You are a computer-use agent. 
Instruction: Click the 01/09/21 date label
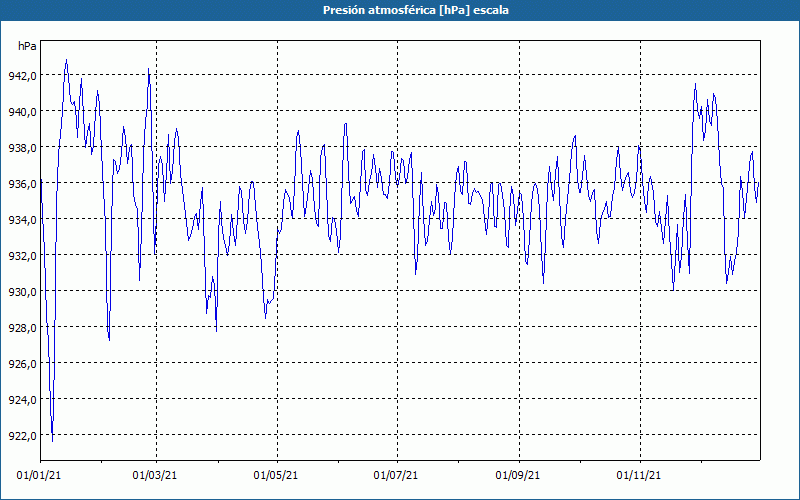(x=518, y=476)
